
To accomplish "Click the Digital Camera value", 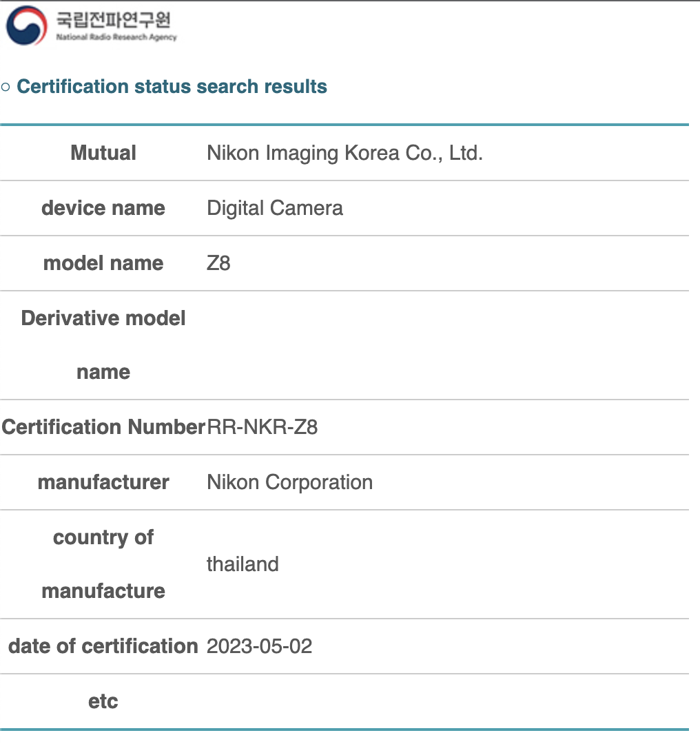I will [275, 208].
